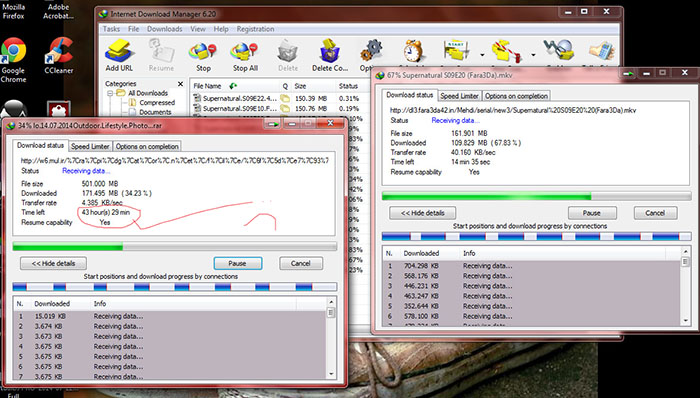Click queue folder icon for Supernatural.S09E22 row
This screenshot has height=398, width=700.
(285, 98)
